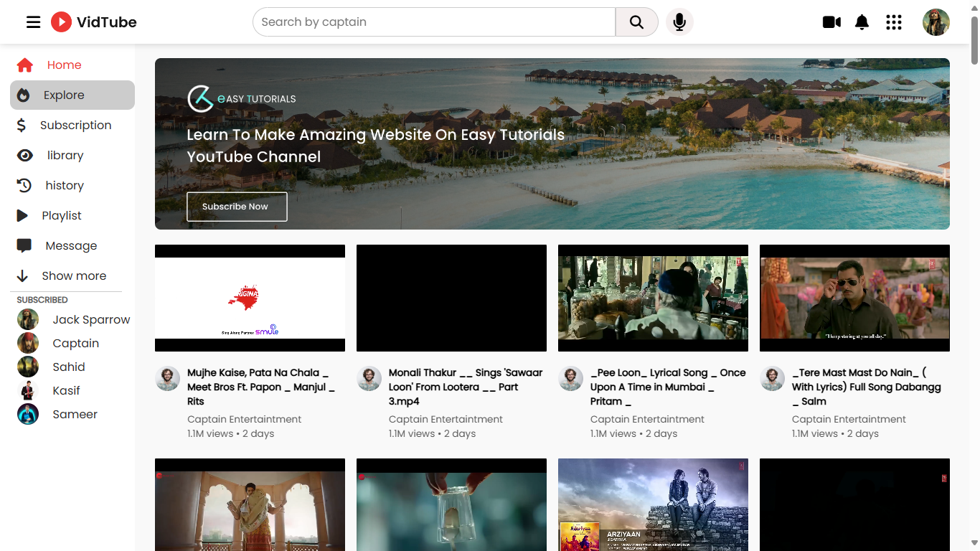Open the hamburger navigation menu

(x=33, y=22)
